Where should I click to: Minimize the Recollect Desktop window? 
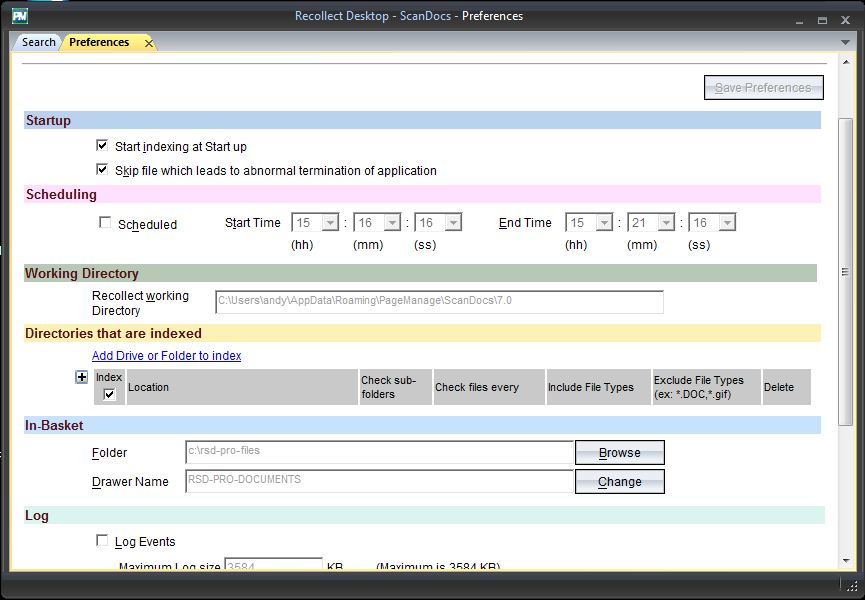click(x=801, y=20)
